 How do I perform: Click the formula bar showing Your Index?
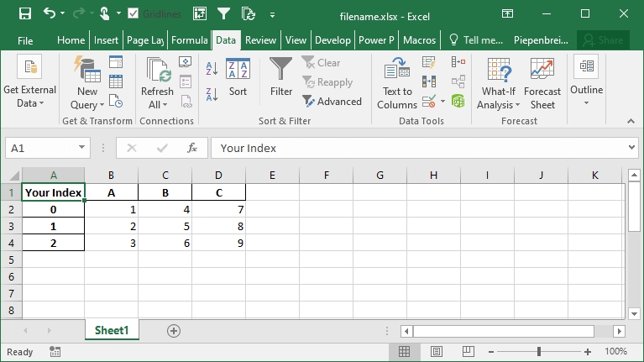[420, 148]
